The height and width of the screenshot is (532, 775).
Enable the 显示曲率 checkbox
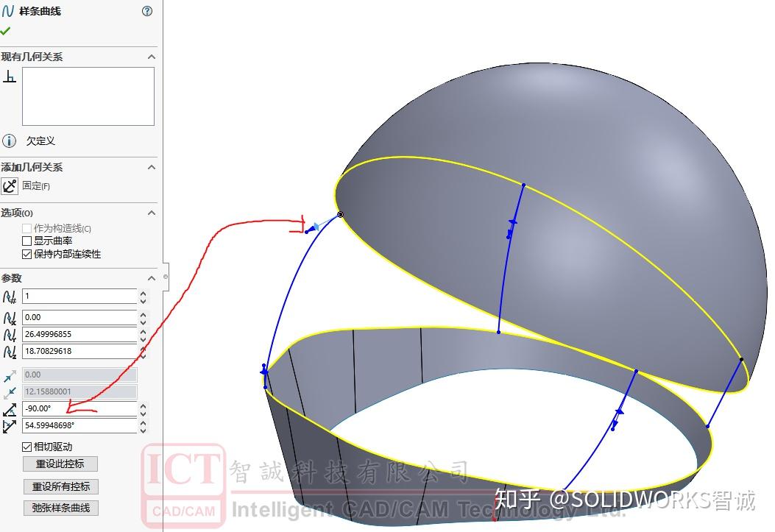(x=27, y=240)
